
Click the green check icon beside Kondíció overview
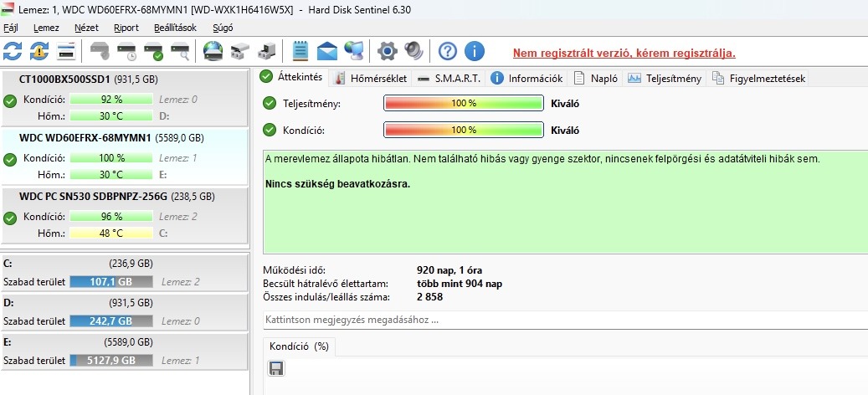[x=270, y=130]
